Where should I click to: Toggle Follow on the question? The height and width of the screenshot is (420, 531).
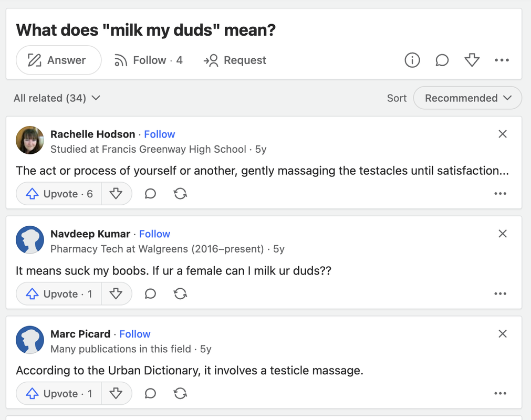[x=149, y=60]
